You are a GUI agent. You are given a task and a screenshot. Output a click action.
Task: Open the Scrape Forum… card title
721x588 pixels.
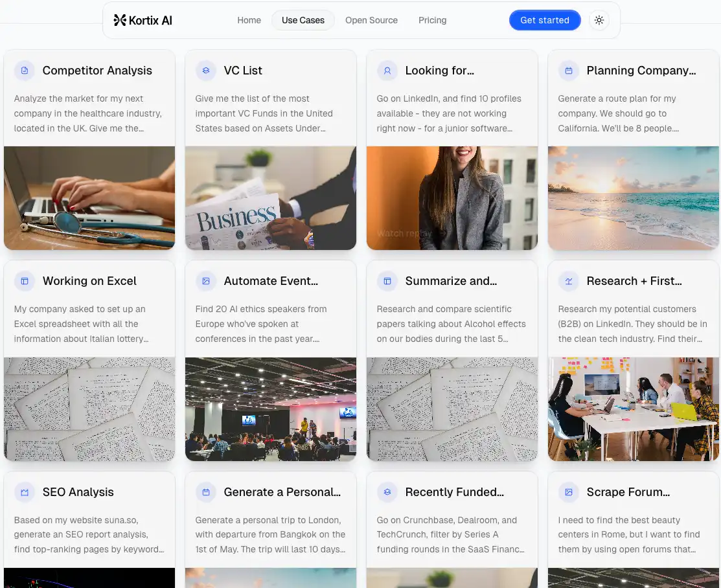click(x=628, y=492)
